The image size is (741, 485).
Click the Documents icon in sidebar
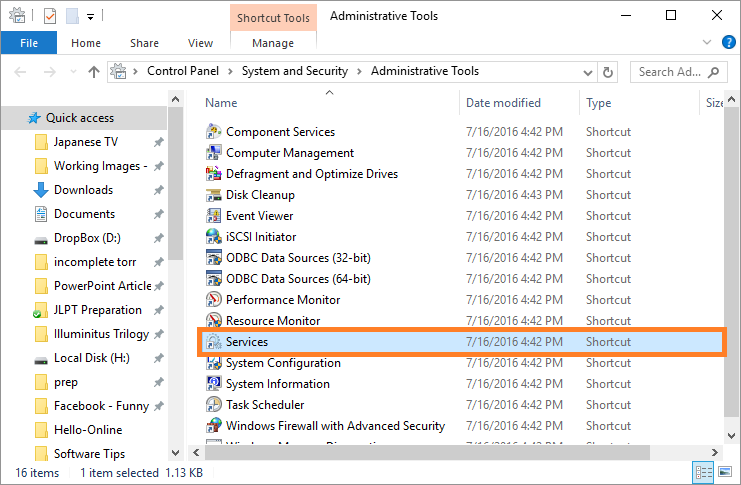point(41,214)
